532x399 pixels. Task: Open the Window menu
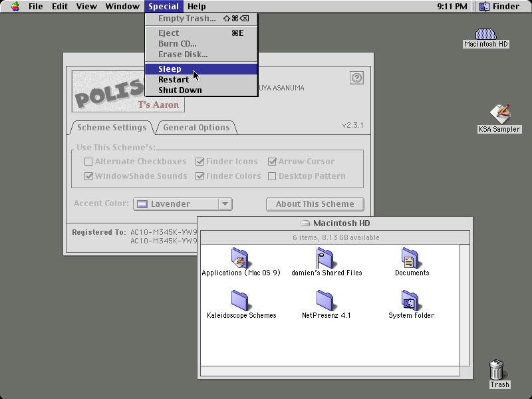[x=122, y=7]
